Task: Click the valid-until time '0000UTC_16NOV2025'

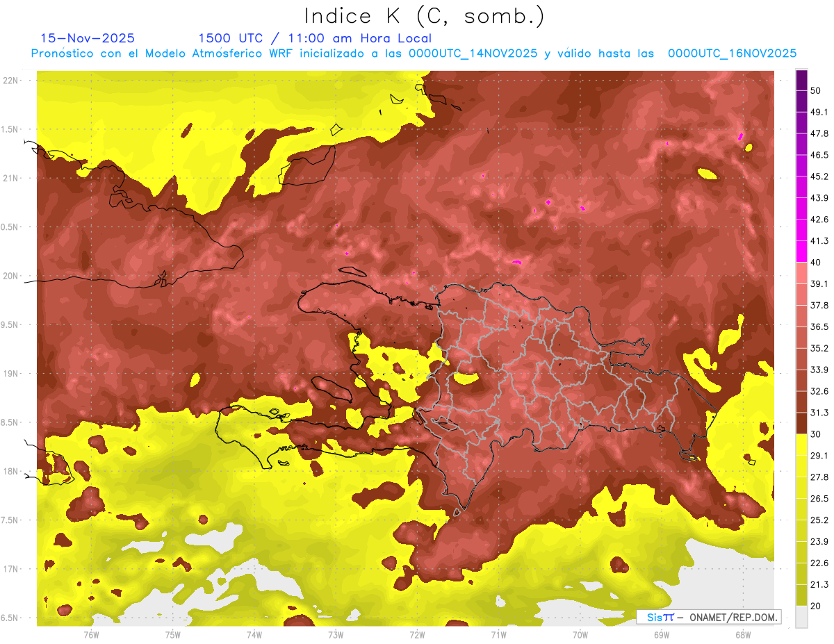Action: tap(732, 53)
